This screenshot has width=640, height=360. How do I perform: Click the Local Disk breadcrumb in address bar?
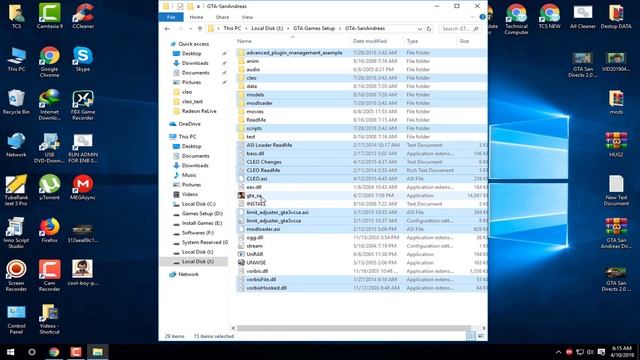tap(267, 29)
